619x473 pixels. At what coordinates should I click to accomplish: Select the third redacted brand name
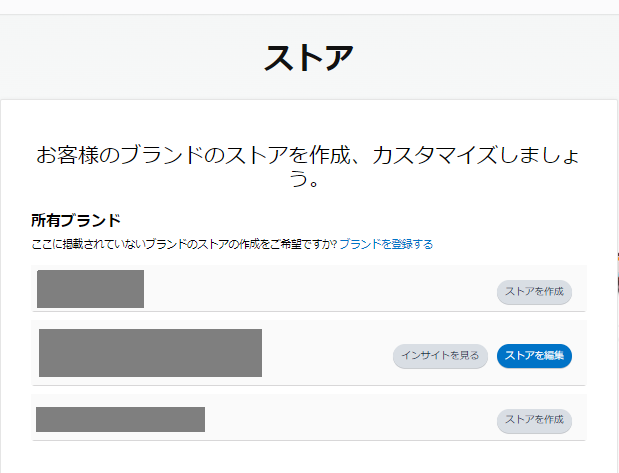point(120,419)
